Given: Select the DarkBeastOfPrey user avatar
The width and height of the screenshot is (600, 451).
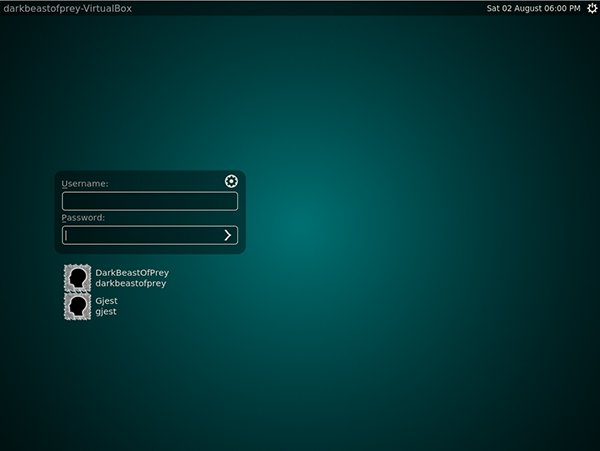Looking at the screenshot, I should coord(78,278).
